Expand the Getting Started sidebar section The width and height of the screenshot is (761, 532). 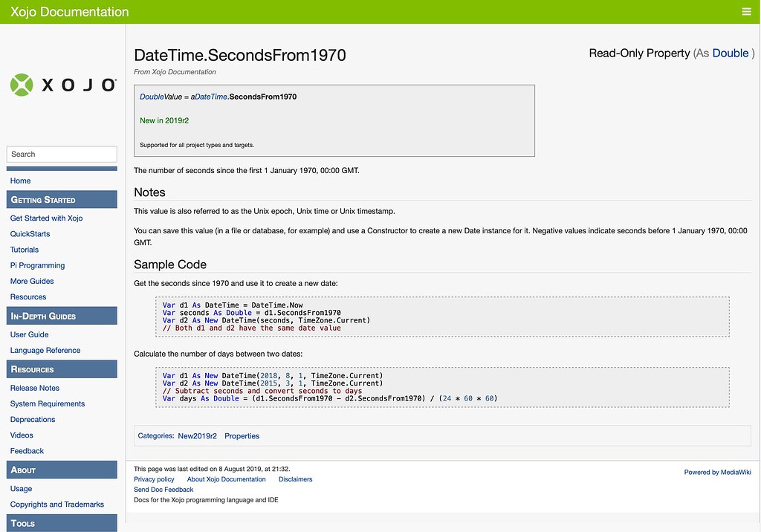tap(62, 199)
